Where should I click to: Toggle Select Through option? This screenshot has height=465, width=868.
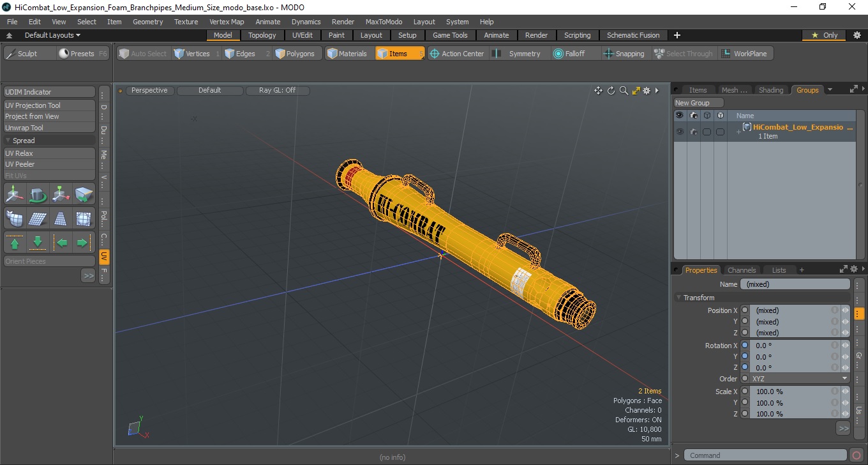coord(684,54)
